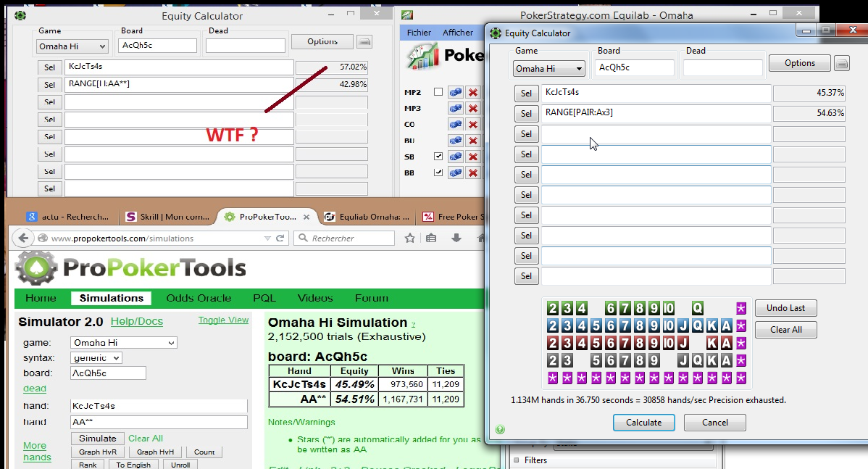Pick the green 2 of clubs card

[x=553, y=308]
